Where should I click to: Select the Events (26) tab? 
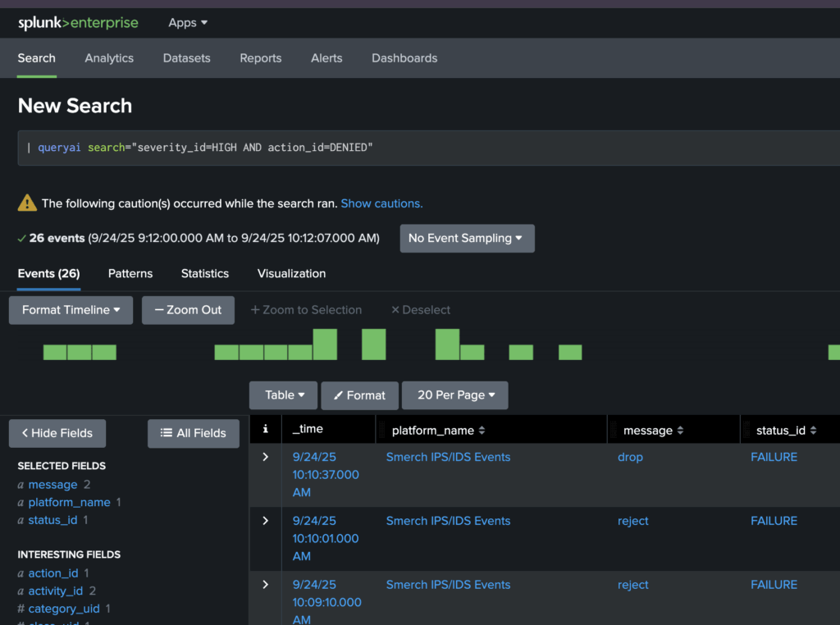(x=48, y=274)
